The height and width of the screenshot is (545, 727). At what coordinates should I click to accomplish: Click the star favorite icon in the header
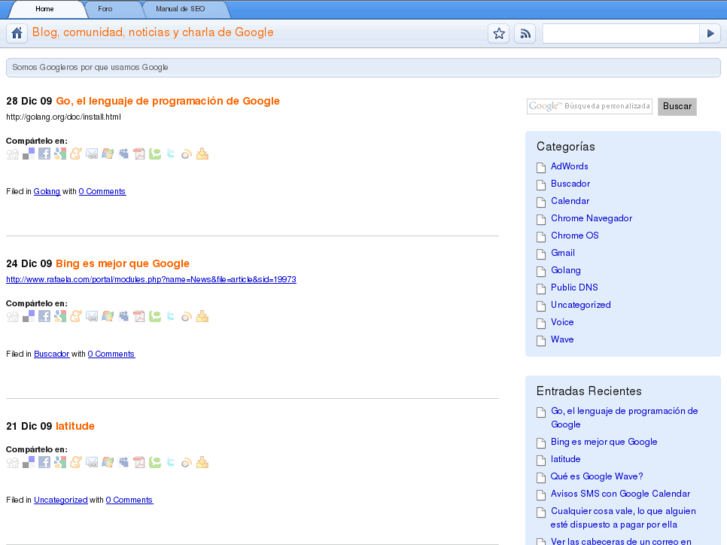coord(499,33)
